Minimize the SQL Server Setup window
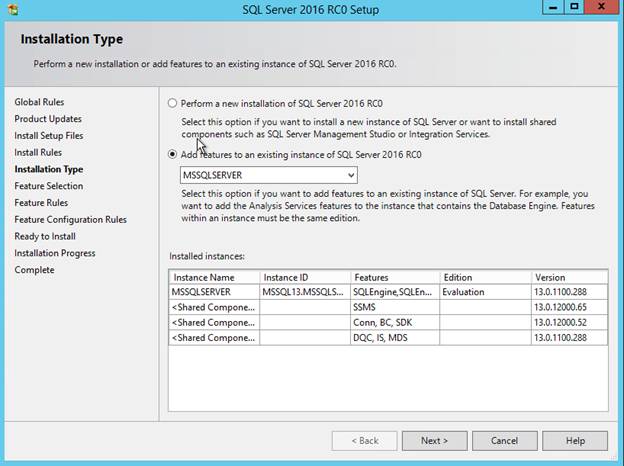The width and height of the screenshot is (624, 466). coord(553,7)
